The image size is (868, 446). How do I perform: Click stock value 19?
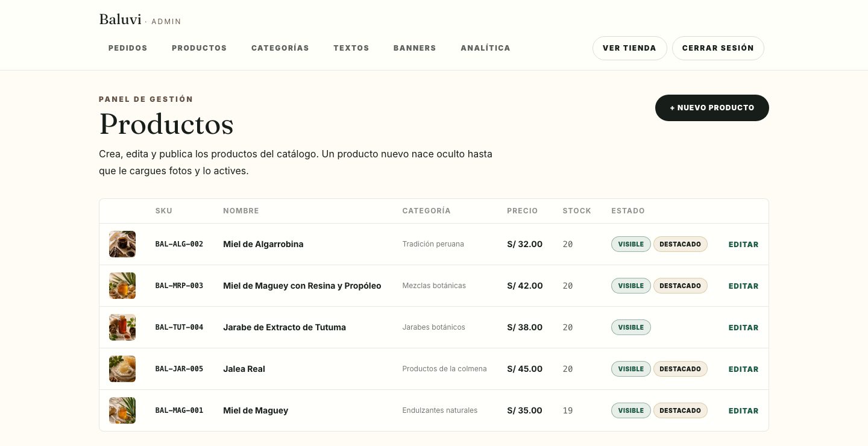point(568,410)
